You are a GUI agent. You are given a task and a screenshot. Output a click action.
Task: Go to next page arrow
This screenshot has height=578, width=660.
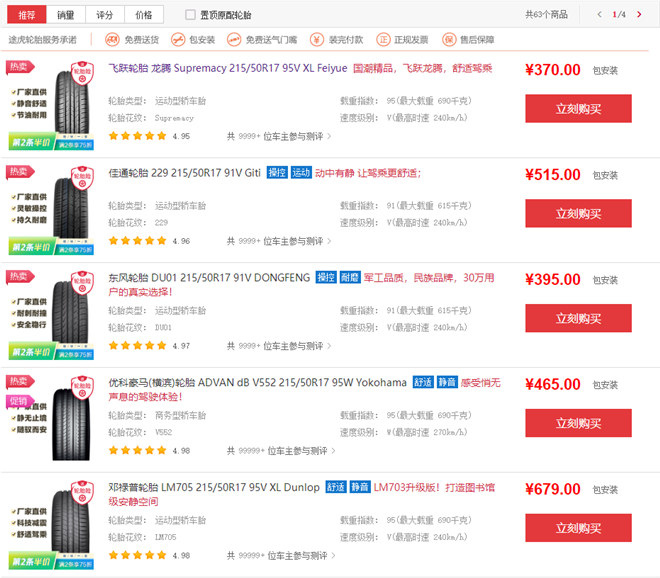639,15
